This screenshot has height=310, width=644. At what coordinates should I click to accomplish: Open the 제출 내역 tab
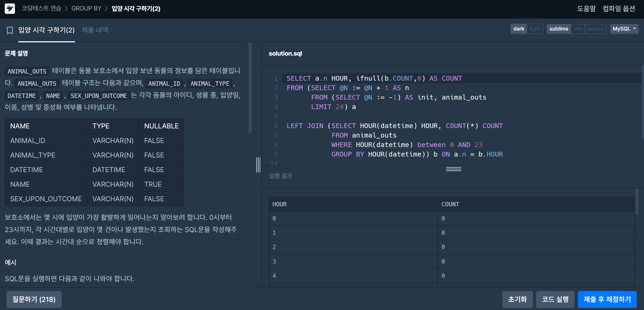click(95, 30)
